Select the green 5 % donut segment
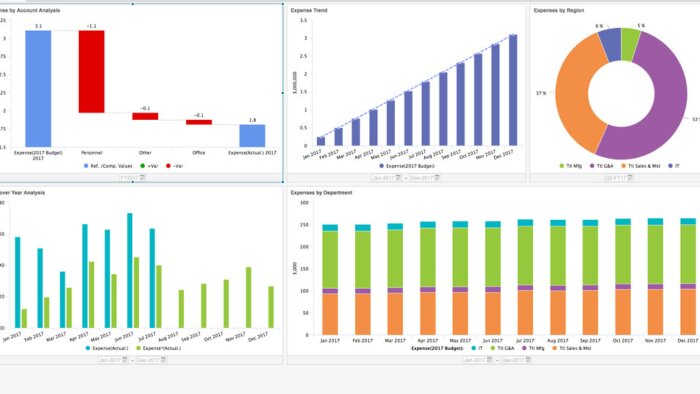 point(629,44)
